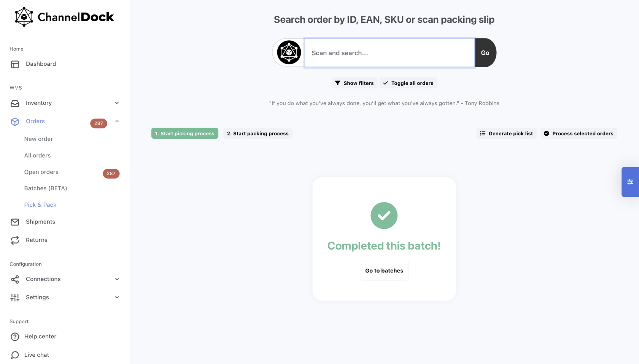
Task: Click the Help center question icon
Action: point(15,337)
